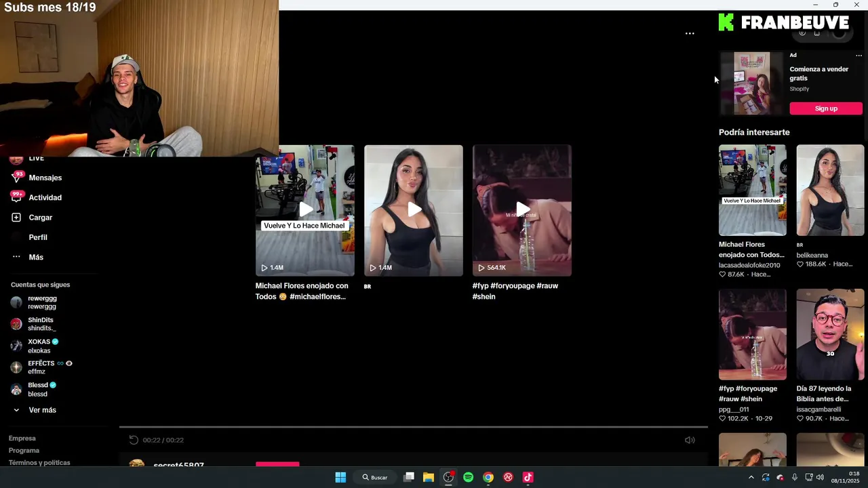The image size is (868, 488).
Task: Click Actividad label in sidebar
Action: pos(45,197)
